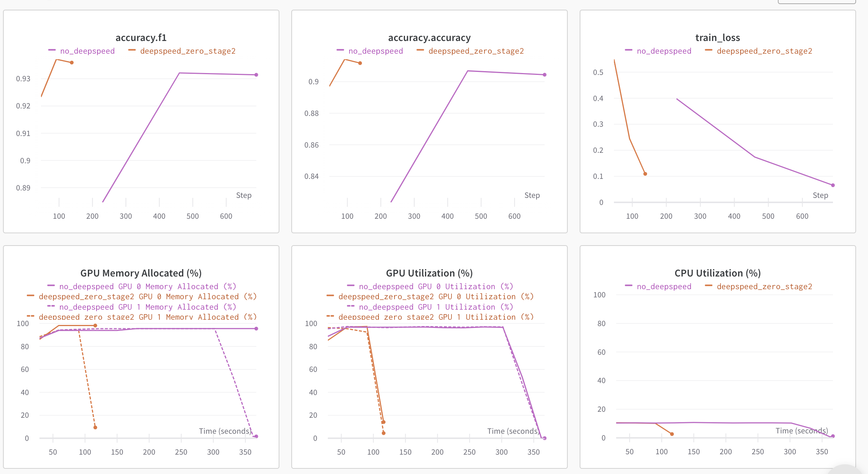Viewport: 868px width, 474px height.
Task: Click orange endpoint marker on train_loss curve
Action: tap(645, 174)
